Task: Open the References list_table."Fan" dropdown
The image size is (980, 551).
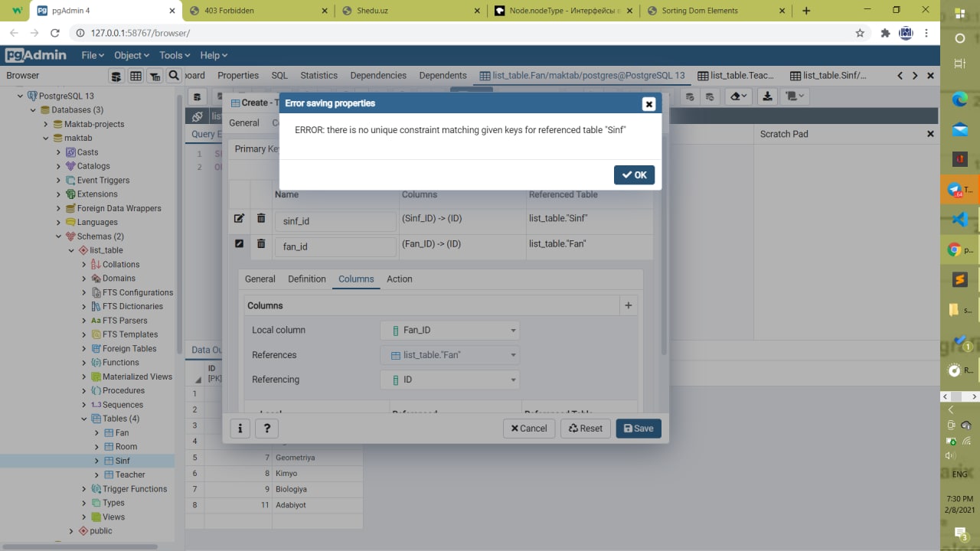Action: point(449,355)
